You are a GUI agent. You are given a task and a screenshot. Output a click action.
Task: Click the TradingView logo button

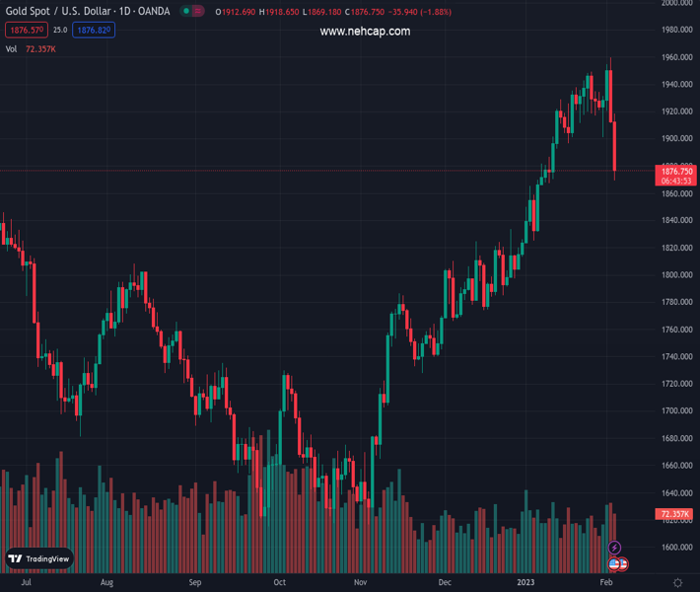pos(39,558)
